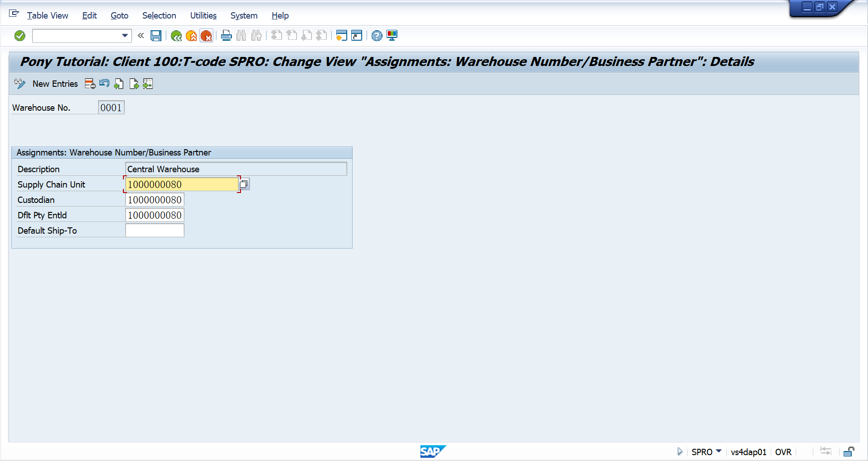868x461 pixels.
Task: Click the New Entries button
Action: tap(55, 84)
